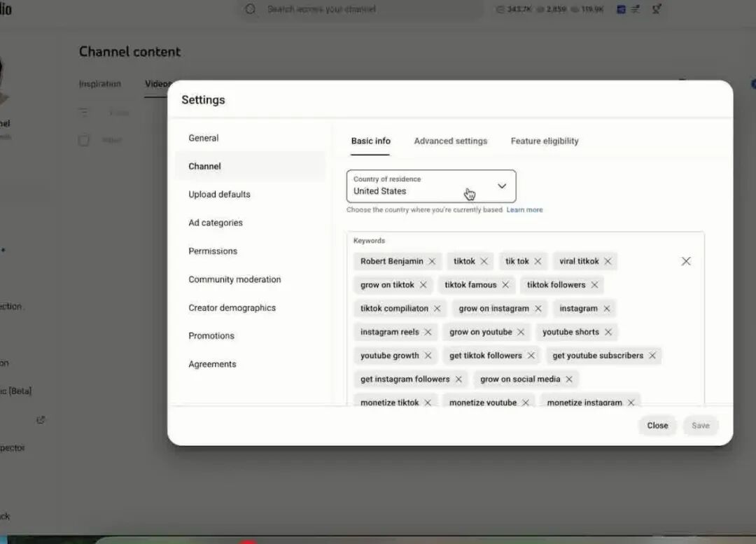
Task: Open the Learn more link
Action: (524, 209)
